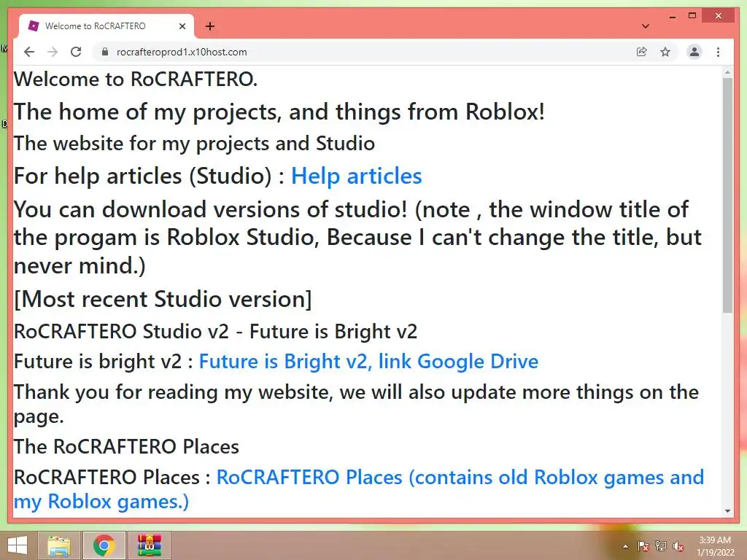Viewport: 747px width, 560px height.
Task: Open File Explorer from the taskbar
Action: [59, 545]
